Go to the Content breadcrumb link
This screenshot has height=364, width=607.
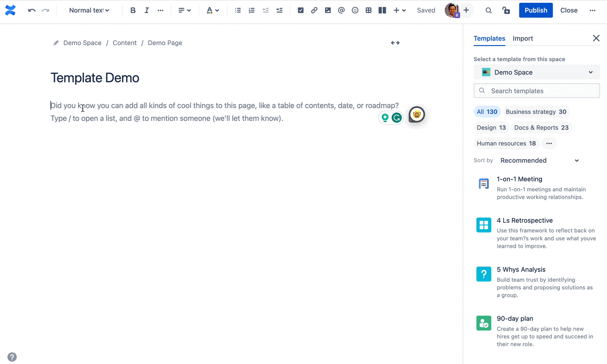click(x=125, y=43)
